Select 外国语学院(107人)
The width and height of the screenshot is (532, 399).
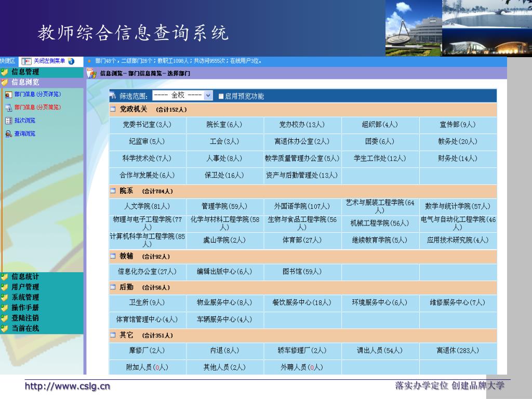pos(302,206)
